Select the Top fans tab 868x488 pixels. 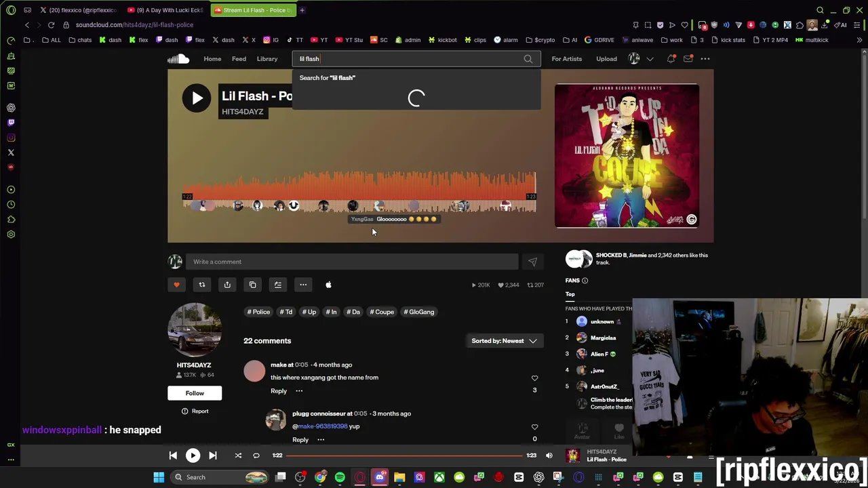coord(570,294)
